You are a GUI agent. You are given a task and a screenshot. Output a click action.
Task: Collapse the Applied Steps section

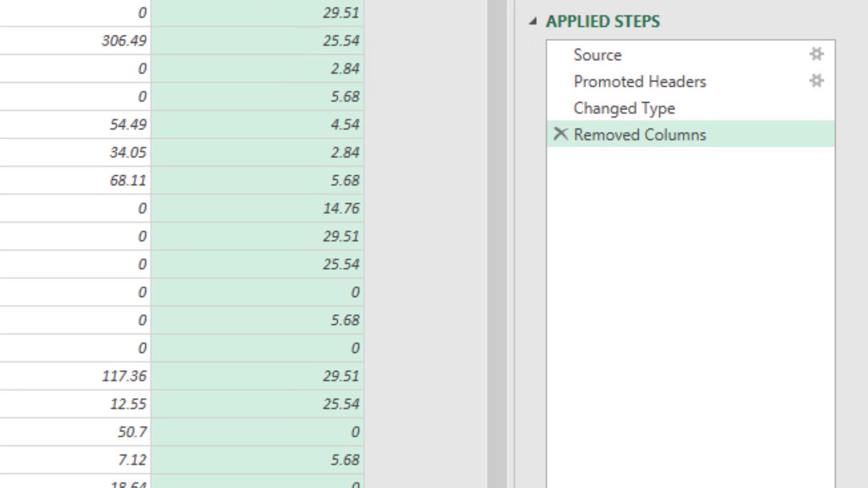tap(533, 21)
